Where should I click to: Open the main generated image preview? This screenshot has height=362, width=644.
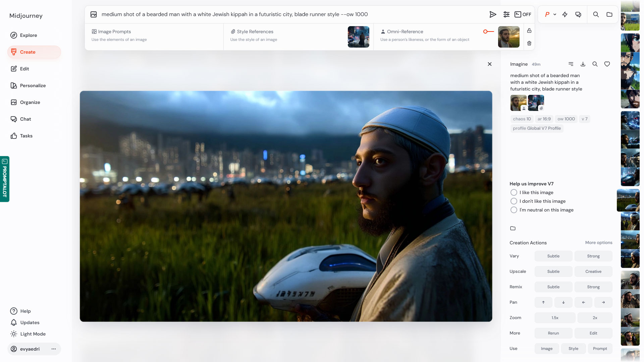point(286,206)
